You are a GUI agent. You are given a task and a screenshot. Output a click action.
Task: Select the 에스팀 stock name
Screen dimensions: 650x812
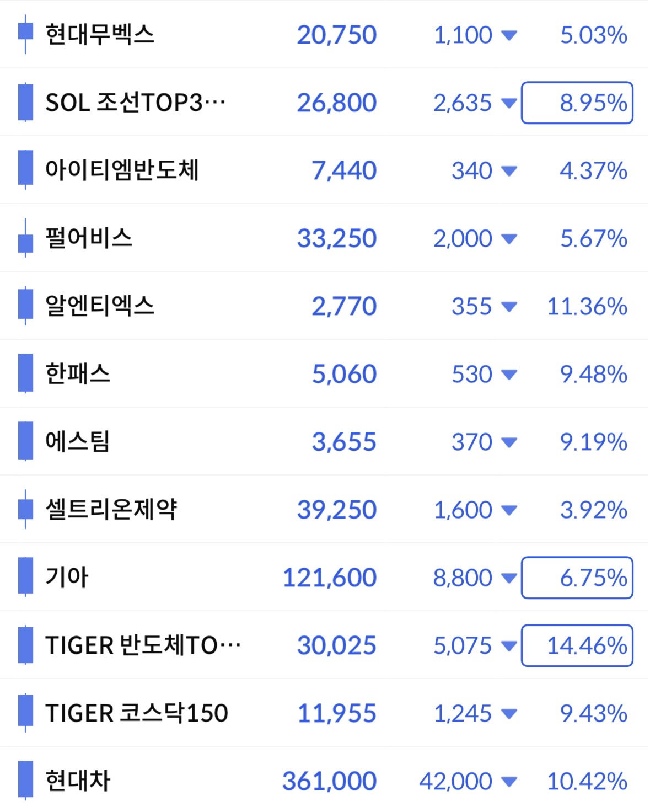pos(78,441)
